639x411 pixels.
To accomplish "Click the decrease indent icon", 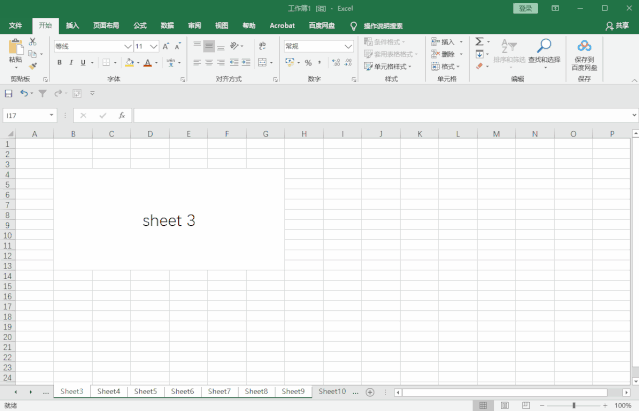I will click(234, 62).
